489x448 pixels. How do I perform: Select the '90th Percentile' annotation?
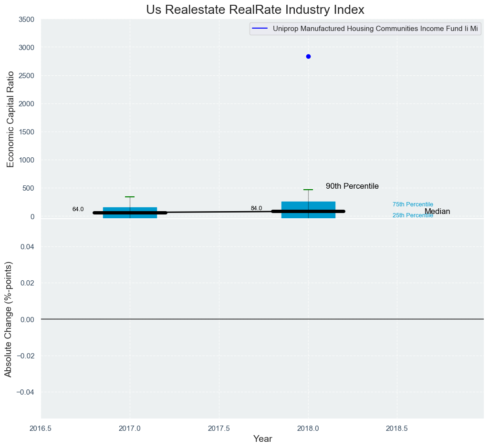[x=352, y=186]
